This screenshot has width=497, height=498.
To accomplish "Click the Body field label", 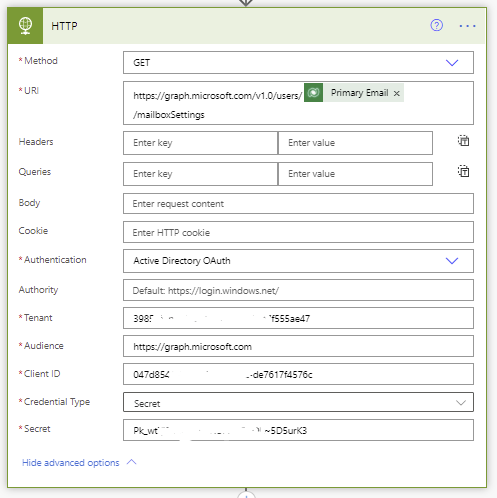I will [29, 203].
